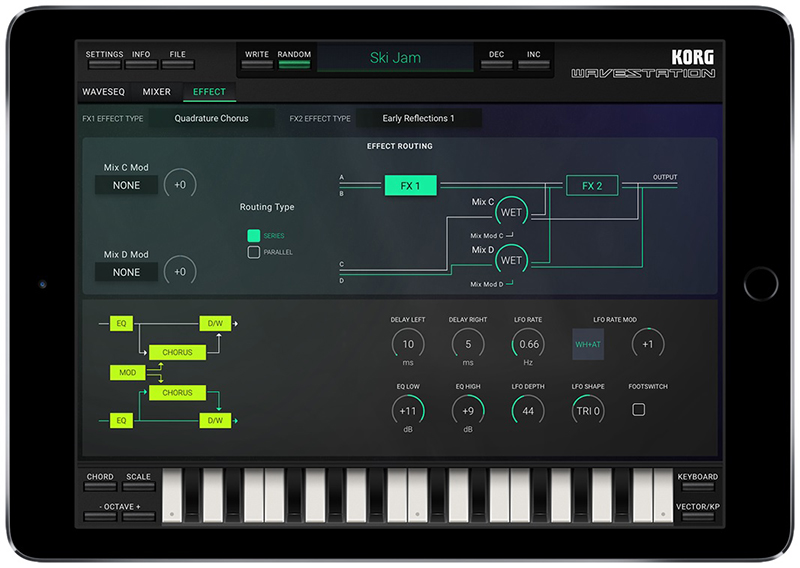This screenshot has height=568, width=800.
Task: Click the upper EQ block in diagram
Action: (x=121, y=323)
